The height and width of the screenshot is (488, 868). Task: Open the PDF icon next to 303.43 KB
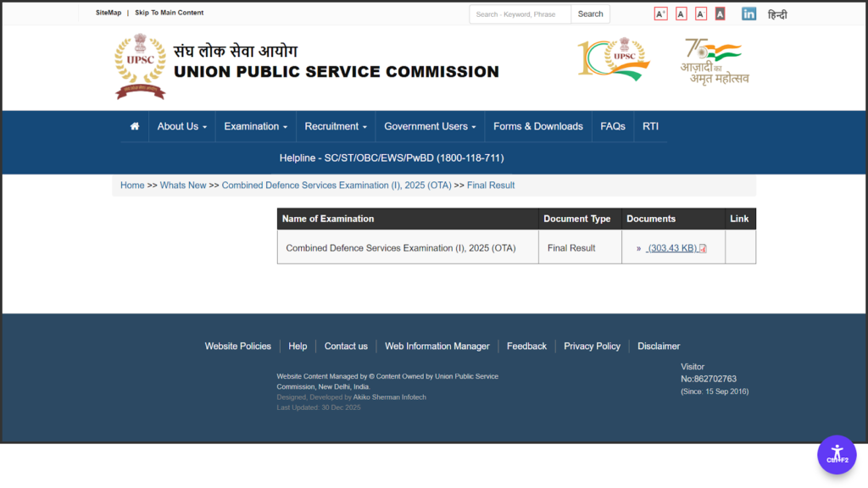702,247
